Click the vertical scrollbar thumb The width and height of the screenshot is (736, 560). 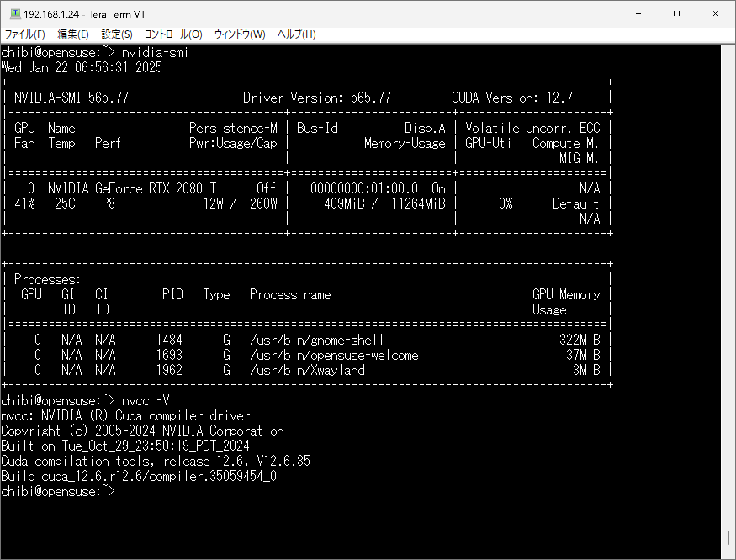tap(728, 537)
